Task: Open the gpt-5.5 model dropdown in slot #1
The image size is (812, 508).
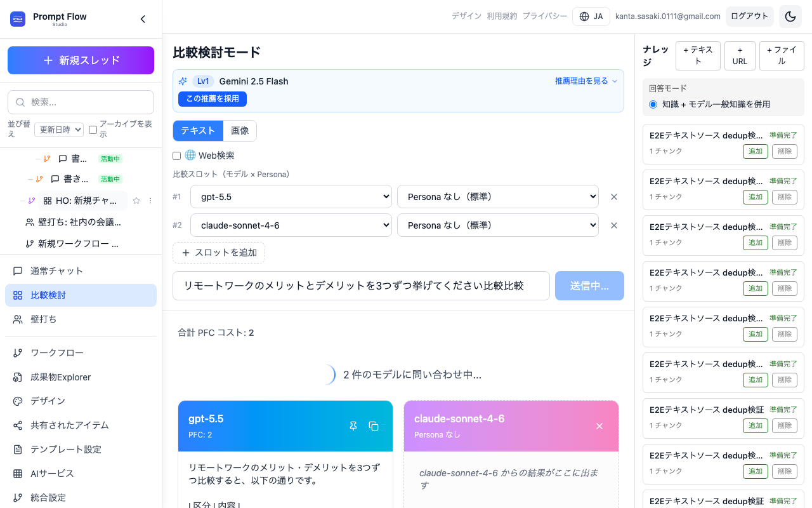Action: pos(291,197)
